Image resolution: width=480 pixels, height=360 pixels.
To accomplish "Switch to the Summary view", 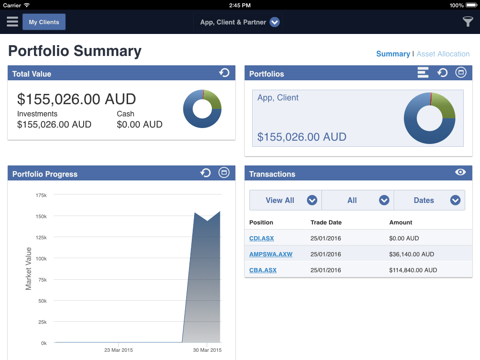I will (x=393, y=54).
